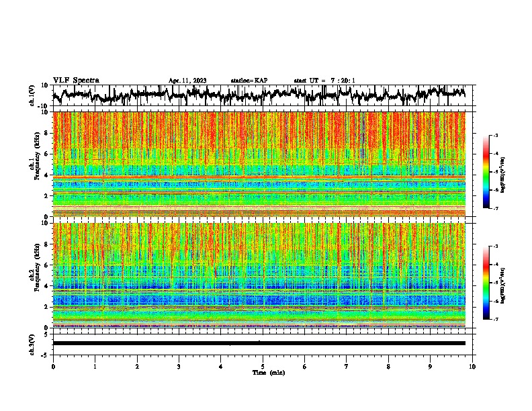Click the "VLF Spectra" plot title
The height and width of the screenshot is (411, 532).
[76, 81]
